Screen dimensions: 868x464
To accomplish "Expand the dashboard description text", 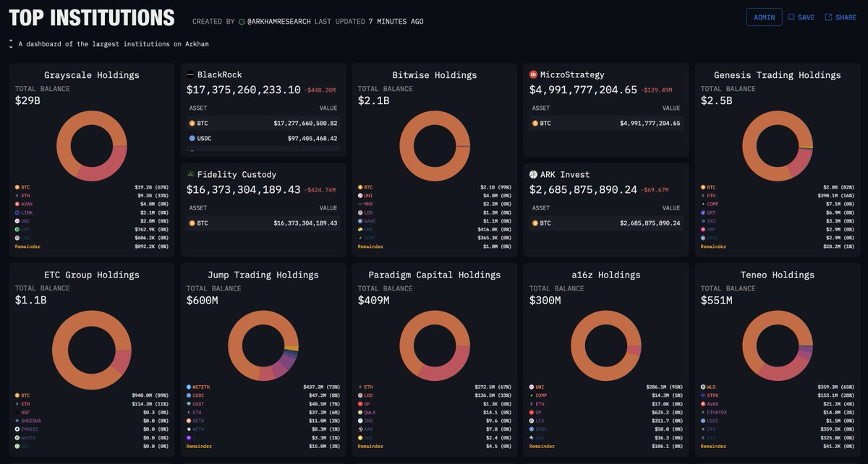I will pyautogui.click(x=10, y=43).
